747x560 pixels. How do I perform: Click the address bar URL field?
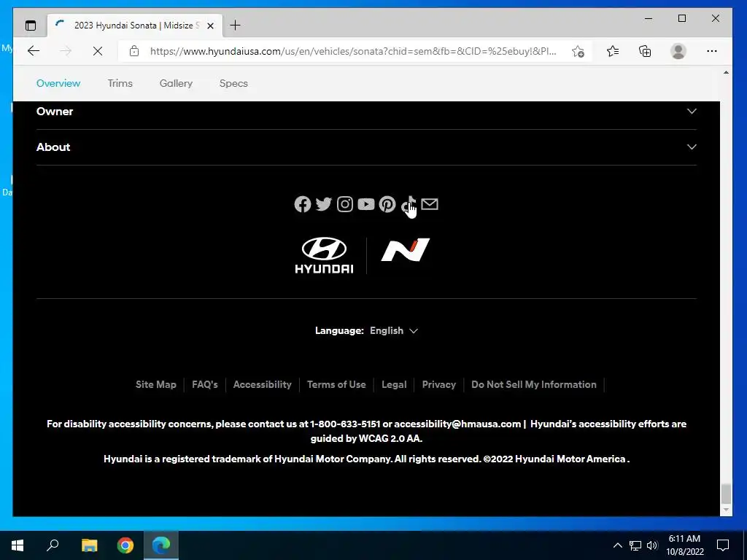pyautogui.click(x=353, y=51)
